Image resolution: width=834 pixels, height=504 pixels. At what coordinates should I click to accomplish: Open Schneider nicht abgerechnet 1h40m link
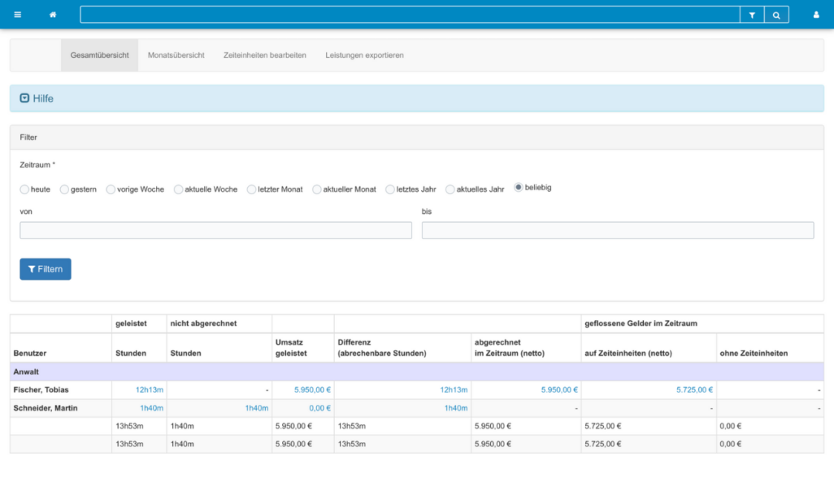[256, 408]
